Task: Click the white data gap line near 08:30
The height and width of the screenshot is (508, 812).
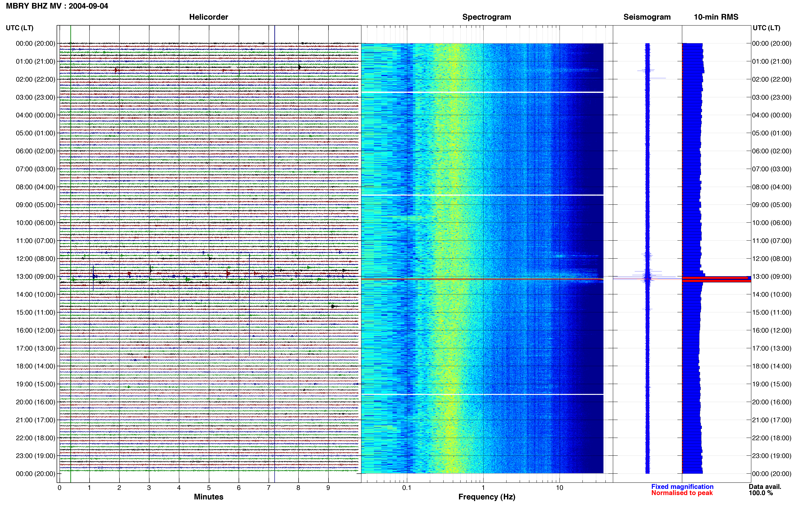Action: click(482, 195)
